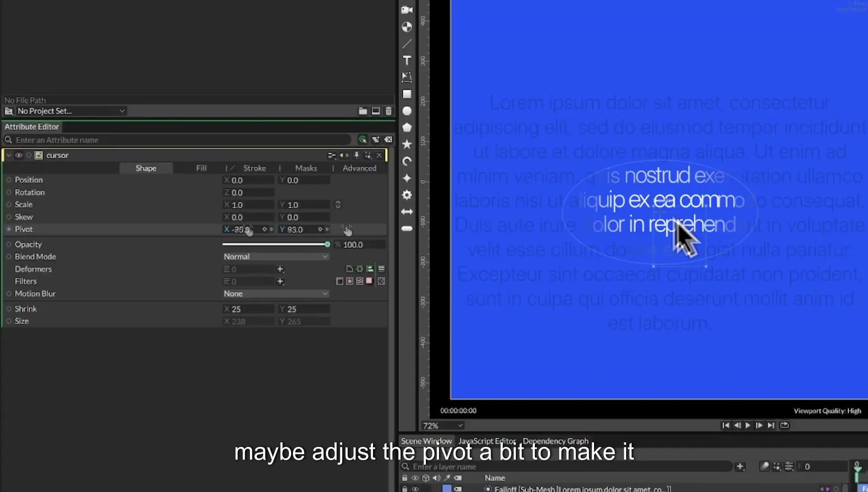Image resolution: width=868 pixels, height=492 pixels.
Task: Toggle the visibility column header eye icon
Action: coord(415,478)
